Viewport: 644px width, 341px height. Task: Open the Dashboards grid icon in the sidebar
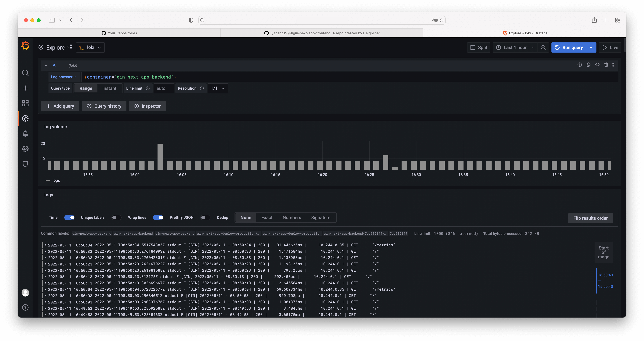(x=25, y=103)
